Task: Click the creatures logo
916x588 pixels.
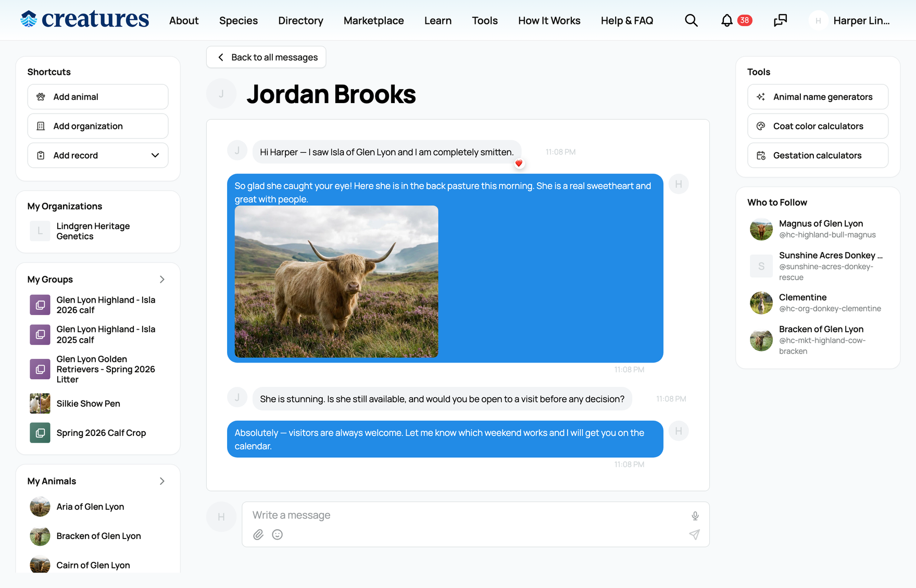Action: (x=85, y=19)
